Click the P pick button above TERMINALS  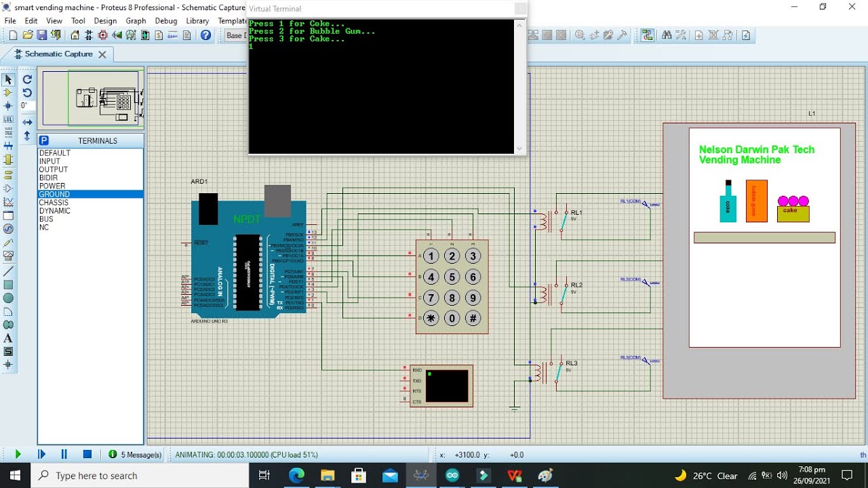43,141
